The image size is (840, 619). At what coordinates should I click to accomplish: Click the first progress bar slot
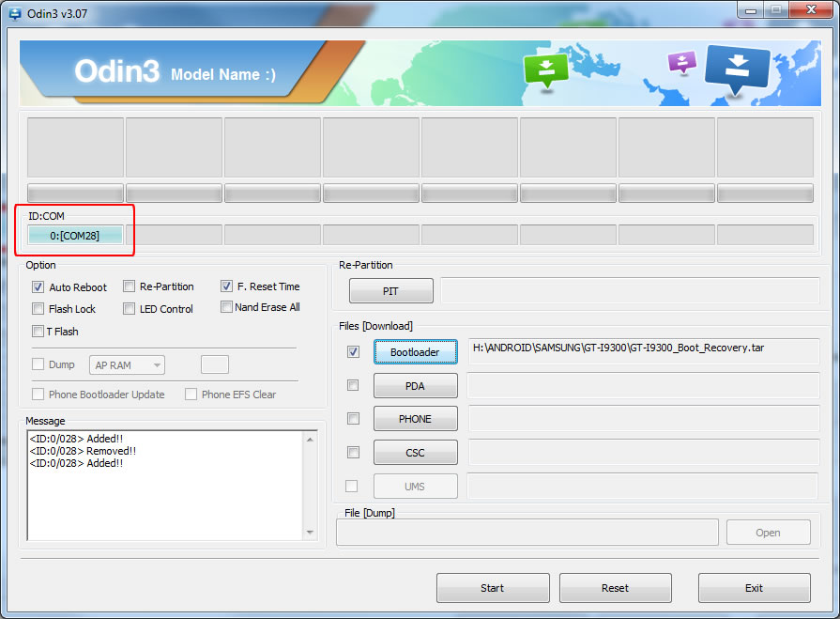coord(75,193)
